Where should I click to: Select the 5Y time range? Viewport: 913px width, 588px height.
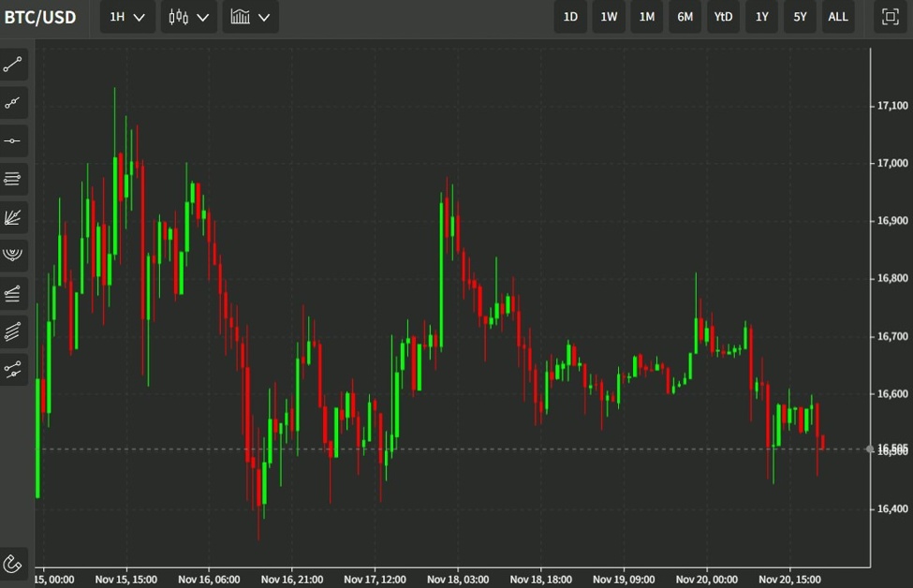click(x=800, y=17)
